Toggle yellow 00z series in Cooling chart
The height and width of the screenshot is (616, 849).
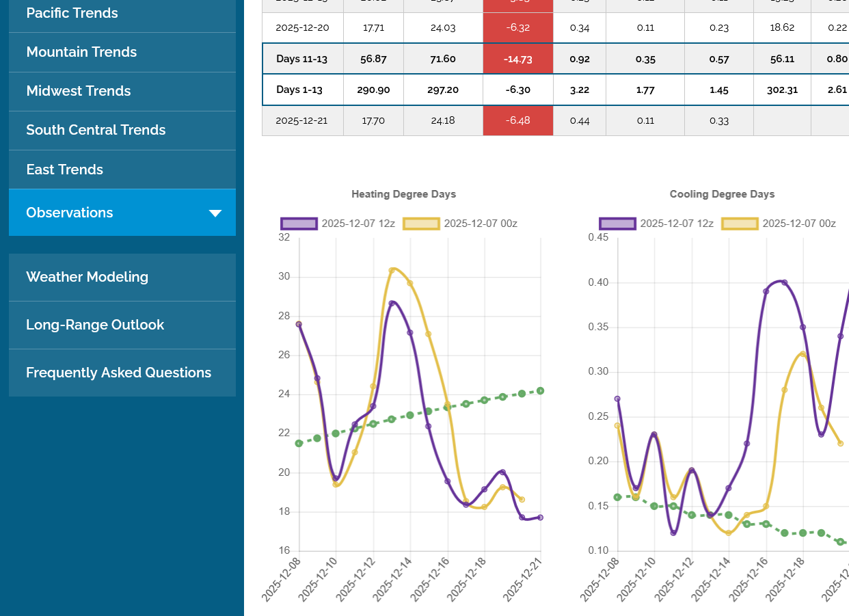[x=740, y=224]
